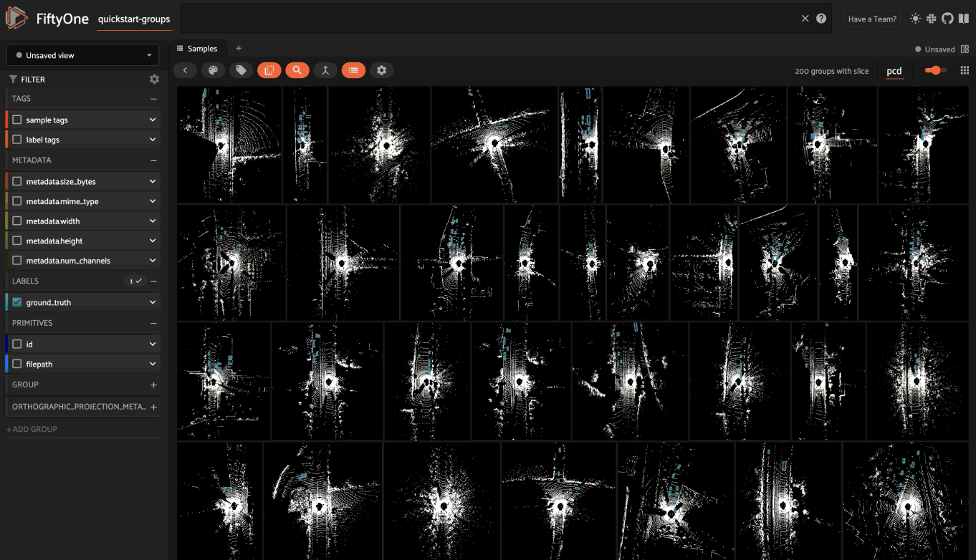Viewport: 976px width, 560px height.
Task: Check the filepath checkbox
Action: [x=17, y=364]
